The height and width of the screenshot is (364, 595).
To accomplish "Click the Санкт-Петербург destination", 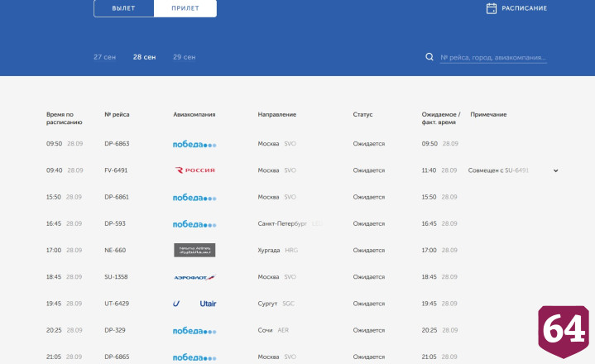I will click(x=282, y=223).
